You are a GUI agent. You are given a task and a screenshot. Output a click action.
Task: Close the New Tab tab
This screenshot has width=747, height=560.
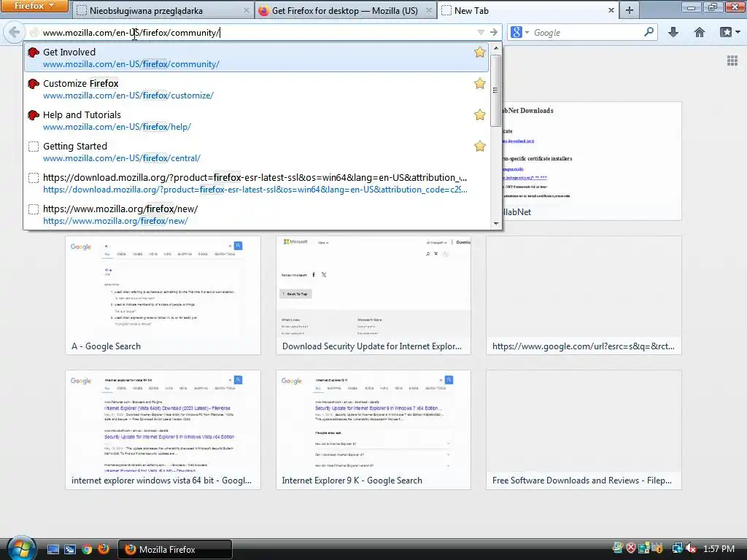[x=611, y=10]
